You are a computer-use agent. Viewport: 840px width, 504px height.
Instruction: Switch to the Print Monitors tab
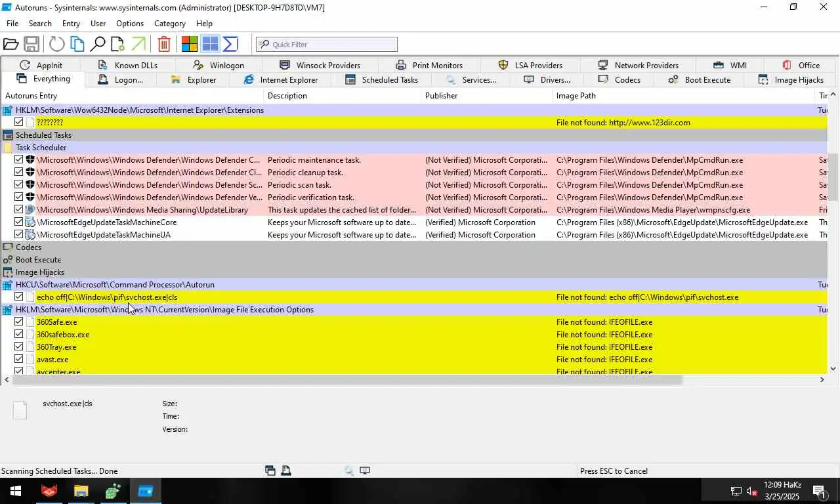pyautogui.click(x=429, y=65)
